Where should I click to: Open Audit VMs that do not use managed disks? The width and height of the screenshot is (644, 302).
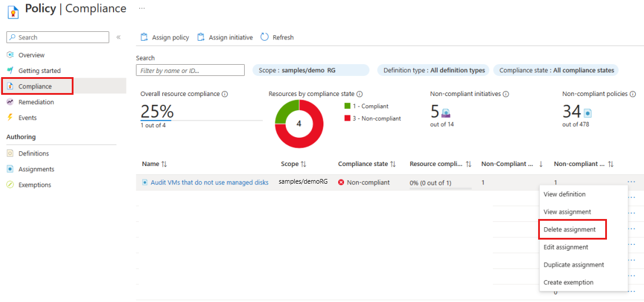(x=209, y=182)
